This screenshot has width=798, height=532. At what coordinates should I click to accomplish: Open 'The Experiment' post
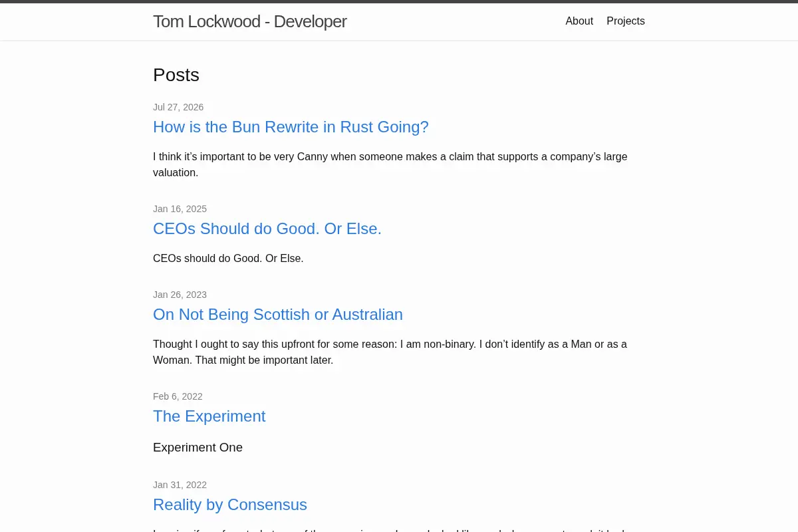209,416
